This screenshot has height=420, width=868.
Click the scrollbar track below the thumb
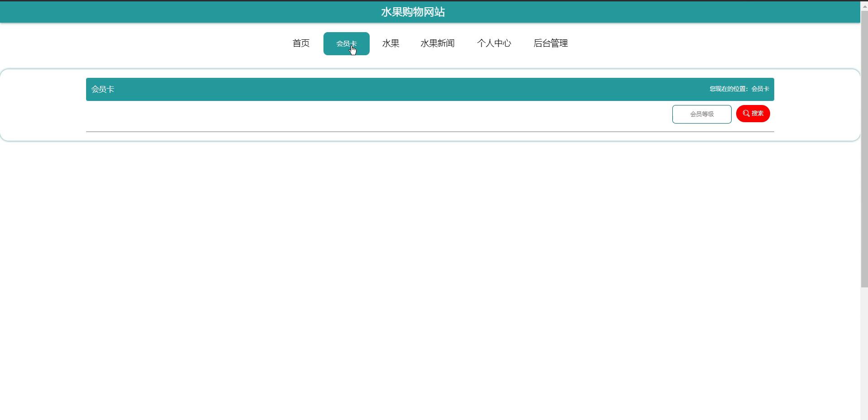point(864,353)
